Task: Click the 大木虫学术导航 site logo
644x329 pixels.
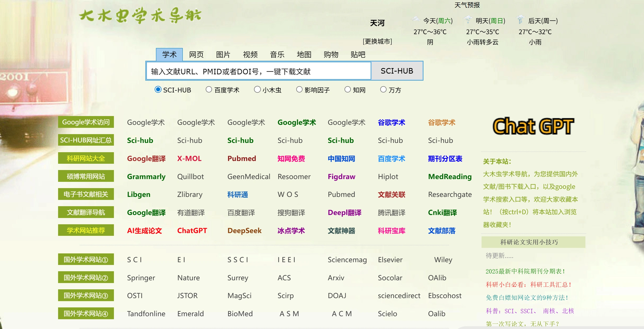Action: tap(140, 15)
